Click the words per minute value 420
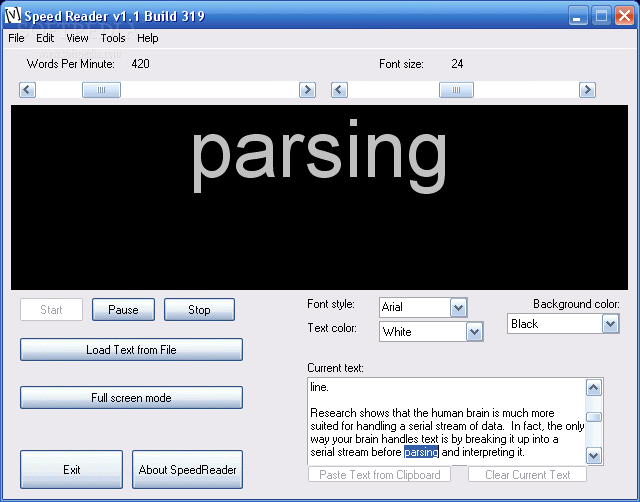The image size is (640, 502). coord(140,64)
